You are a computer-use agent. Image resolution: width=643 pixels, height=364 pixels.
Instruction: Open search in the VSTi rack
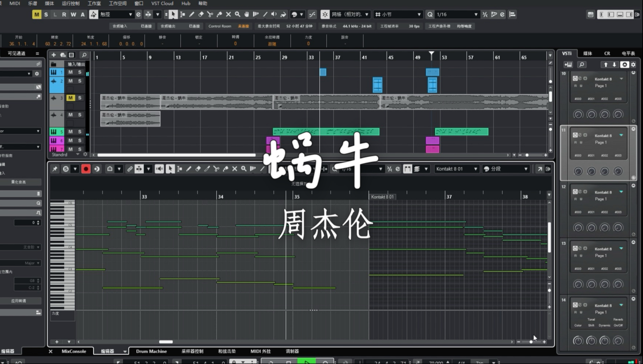pos(582,65)
